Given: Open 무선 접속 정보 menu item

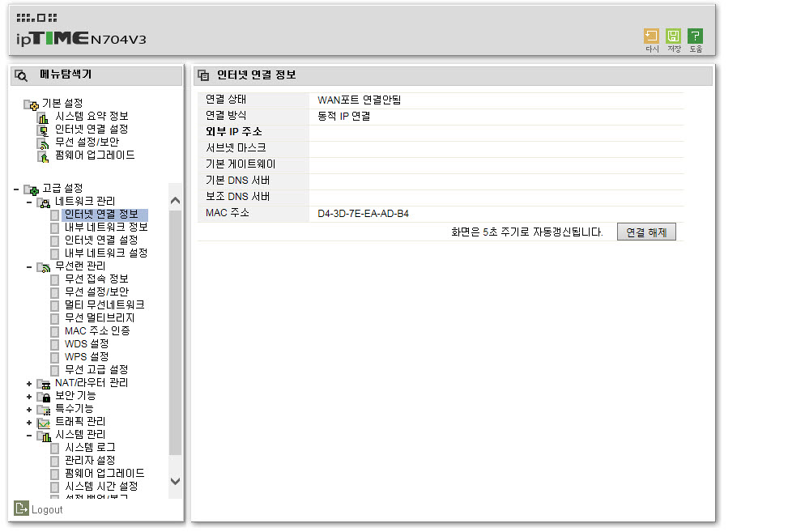Looking at the screenshot, I should click(x=96, y=279).
